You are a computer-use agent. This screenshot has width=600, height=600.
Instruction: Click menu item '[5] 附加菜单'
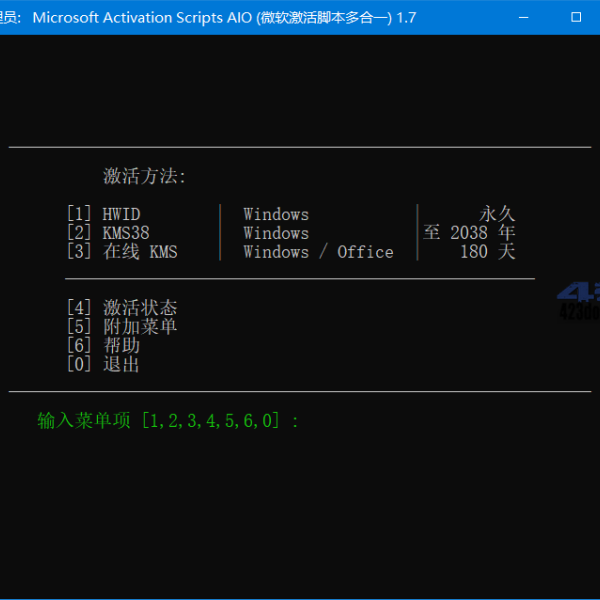122,326
